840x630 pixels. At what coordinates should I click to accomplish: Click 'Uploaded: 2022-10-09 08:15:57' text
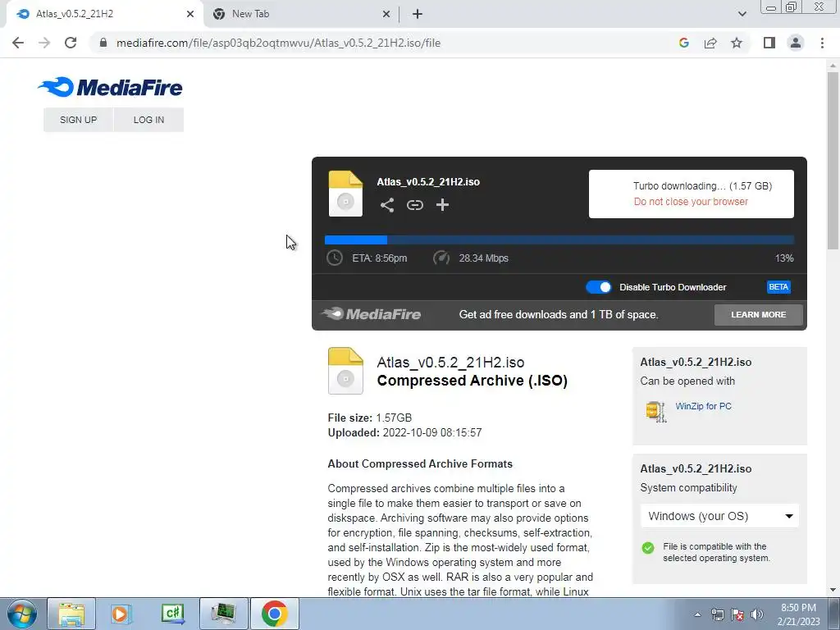point(404,433)
